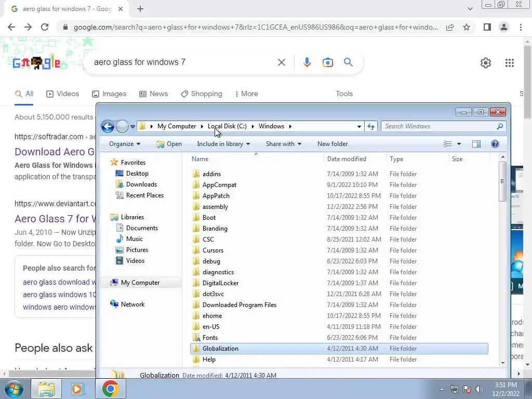Image resolution: width=532 pixels, height=399 pixels.
Task: Select the Fonts folder icon
Action: [196, 338]
